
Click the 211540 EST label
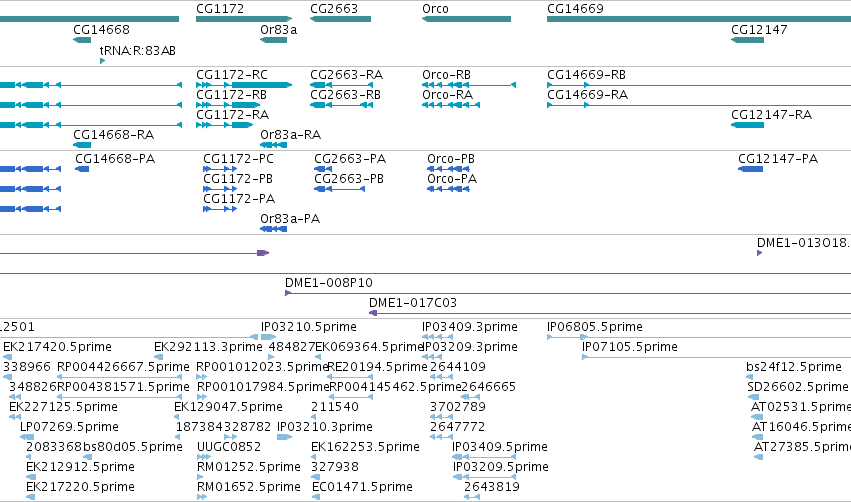pos(335,408)
